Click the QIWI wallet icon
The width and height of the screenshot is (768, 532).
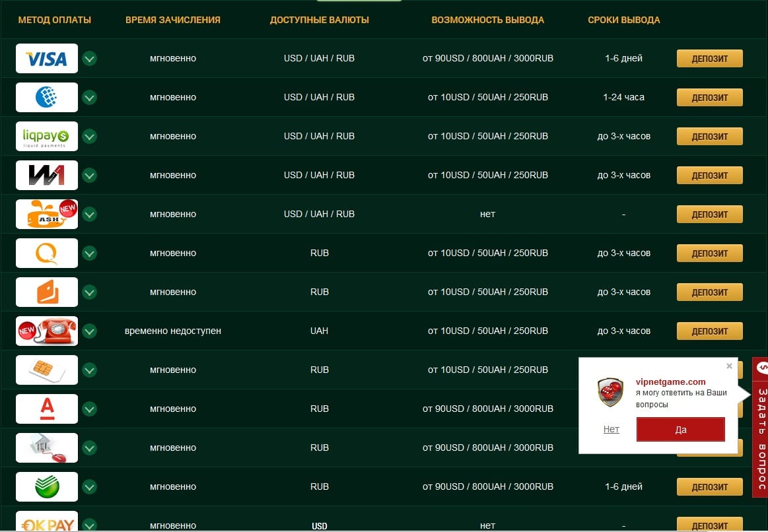(46, 253)
